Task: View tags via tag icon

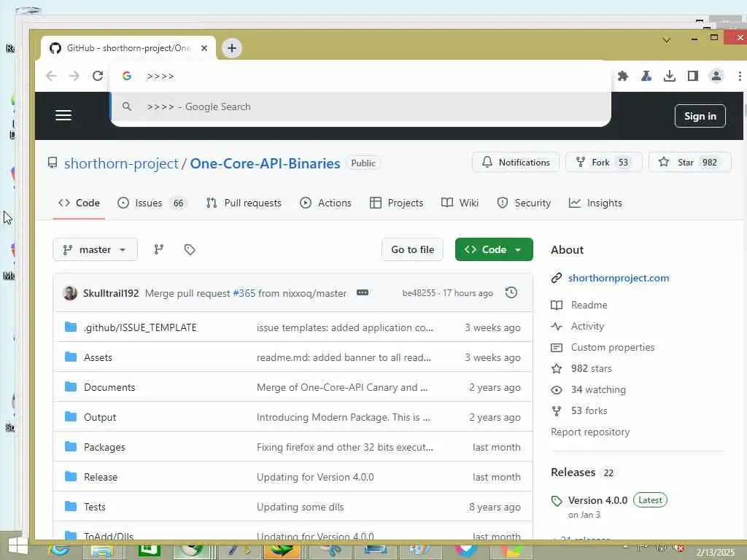Action: [190, 249]
